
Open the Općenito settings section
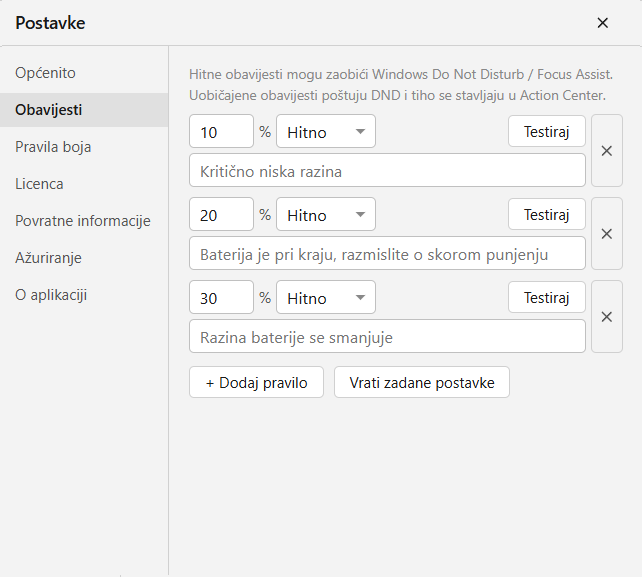84,73
